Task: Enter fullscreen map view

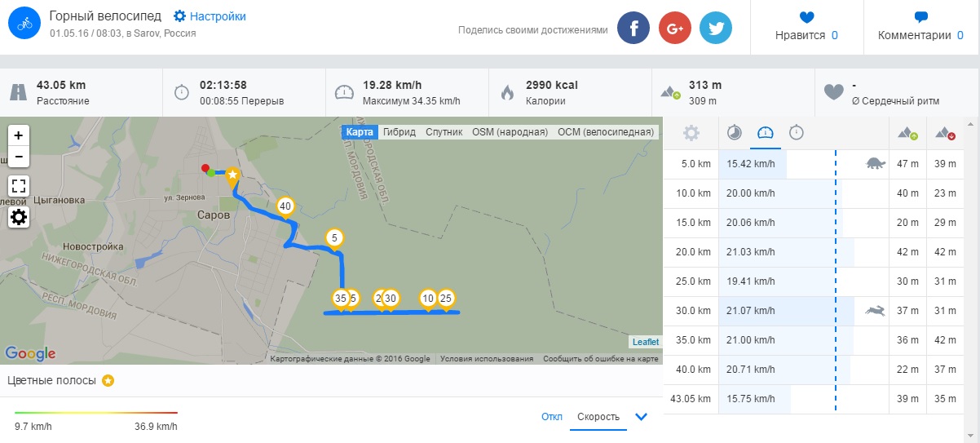Action: point(19,186)
